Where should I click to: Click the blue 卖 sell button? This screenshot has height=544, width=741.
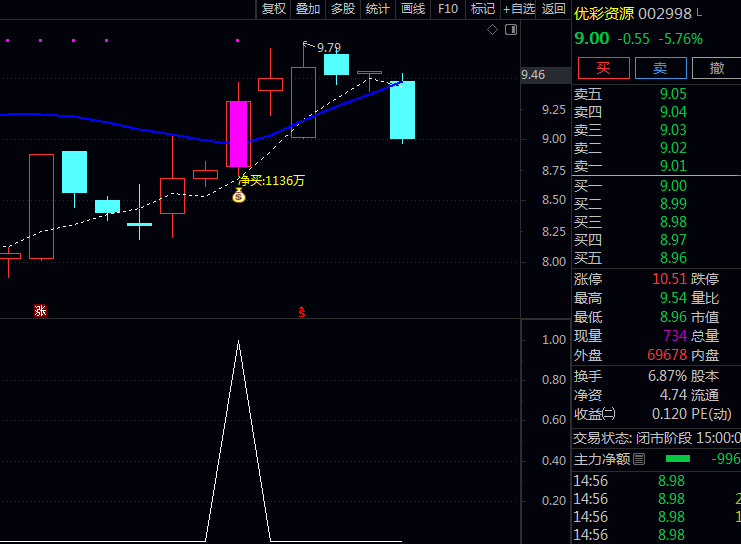point(660,68)
